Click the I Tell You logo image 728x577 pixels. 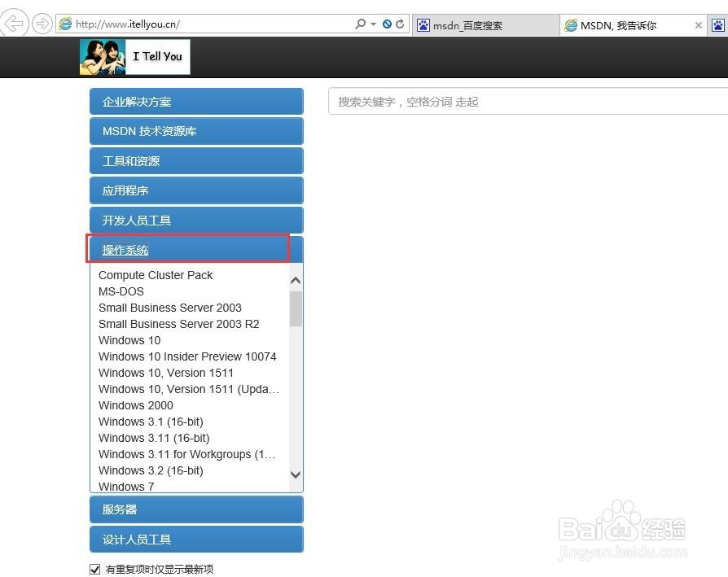point(134,57)
